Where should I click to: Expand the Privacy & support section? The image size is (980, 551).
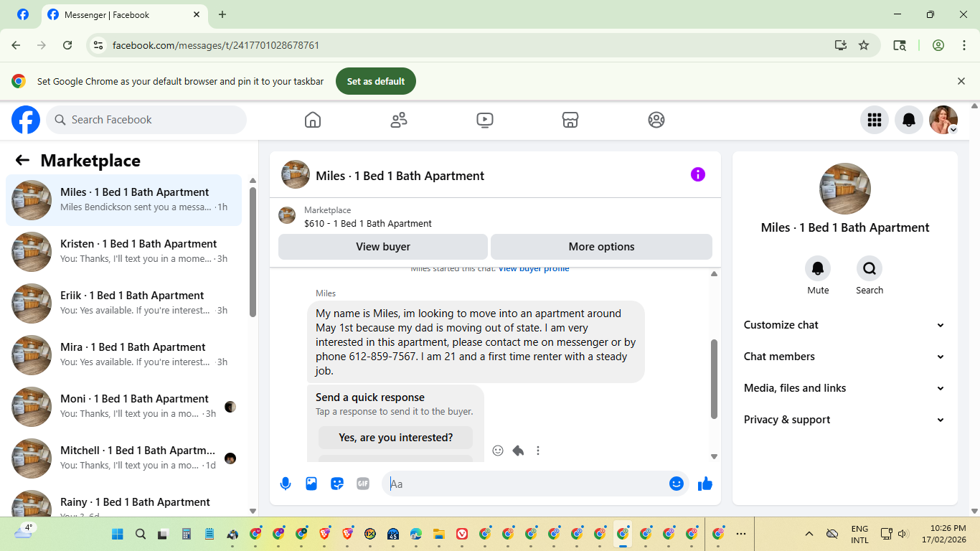click(x=844, y=420)
